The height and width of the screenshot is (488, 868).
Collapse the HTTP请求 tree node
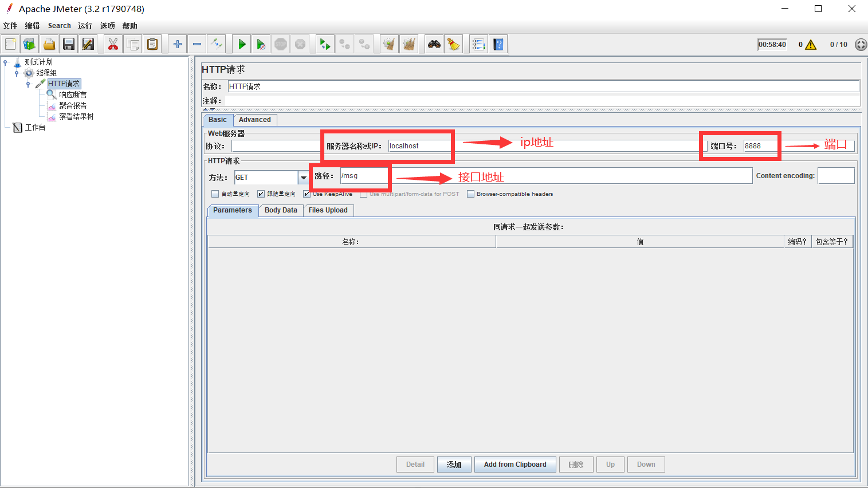[28, 84]
